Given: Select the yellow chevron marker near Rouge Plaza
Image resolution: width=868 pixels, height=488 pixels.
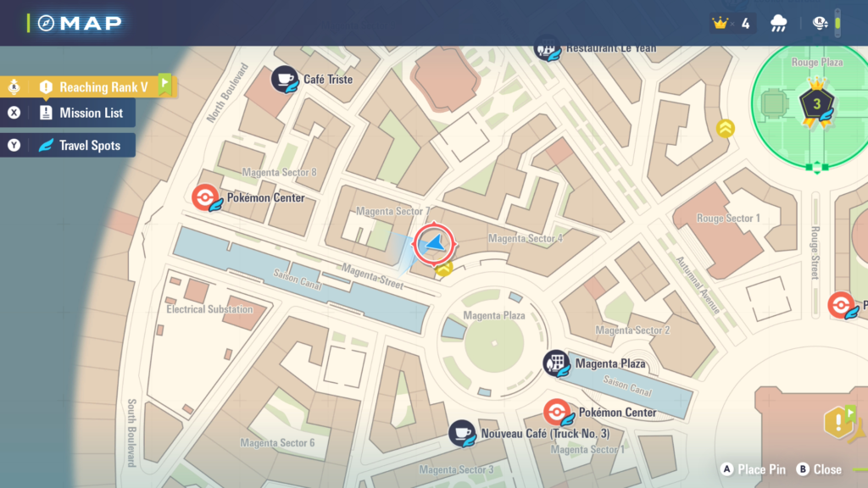Looking at the screenshot, I should point(726,128).
